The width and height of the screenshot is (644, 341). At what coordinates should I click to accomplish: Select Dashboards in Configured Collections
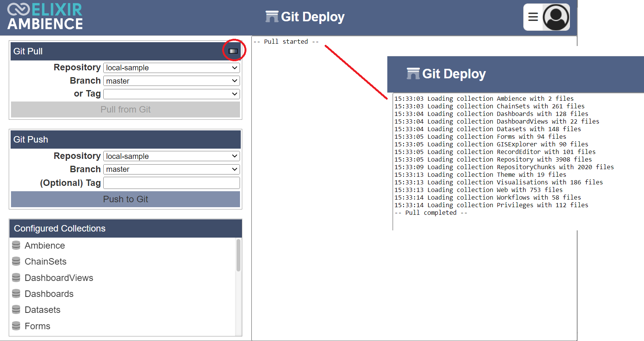click(x=49, y=294)
